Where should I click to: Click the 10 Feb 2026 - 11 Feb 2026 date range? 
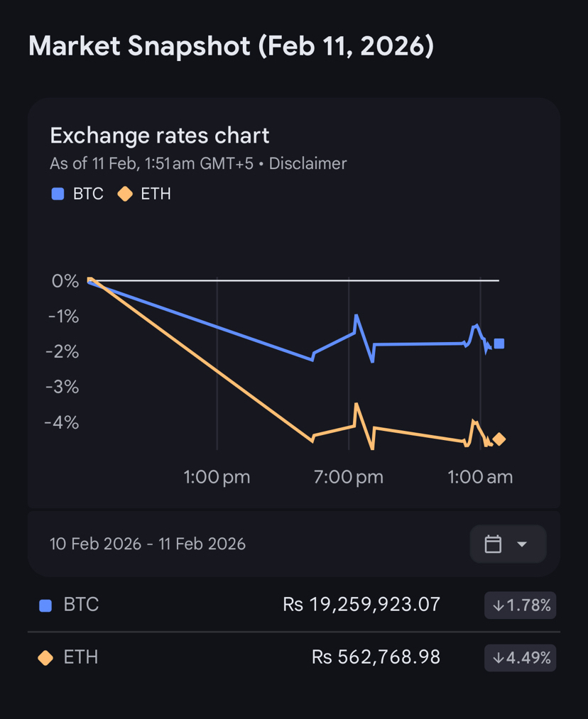[x=148, y=544]
